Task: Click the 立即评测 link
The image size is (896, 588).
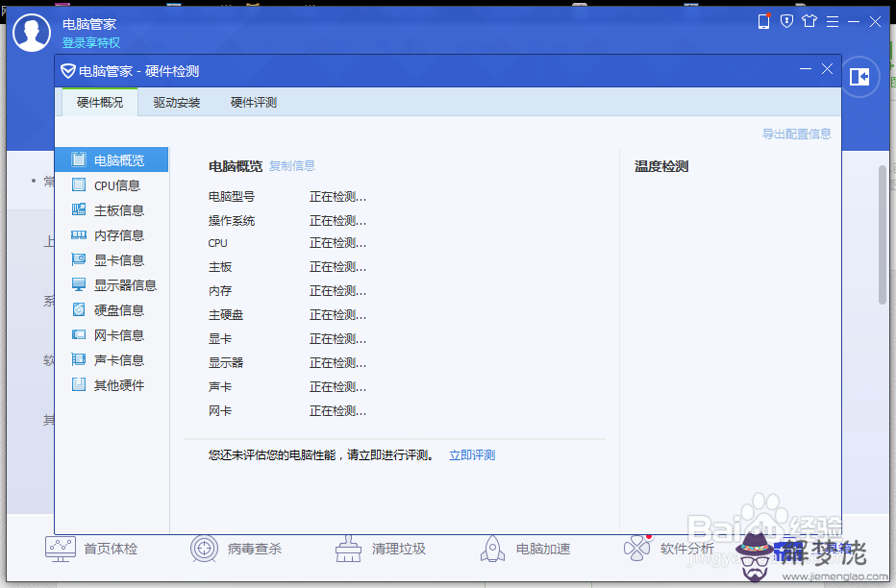Action: (472, 455)
